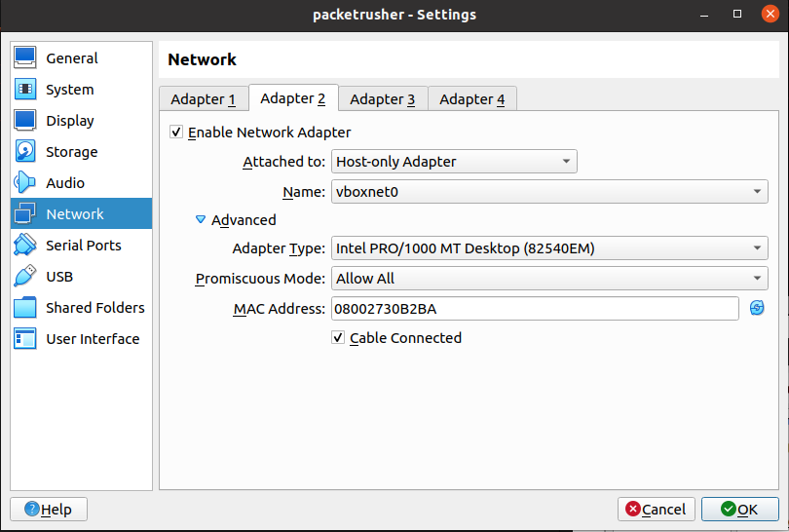Select the Serial Ports icon
Screen dimensions: 789x532
(x=25, y=246)
